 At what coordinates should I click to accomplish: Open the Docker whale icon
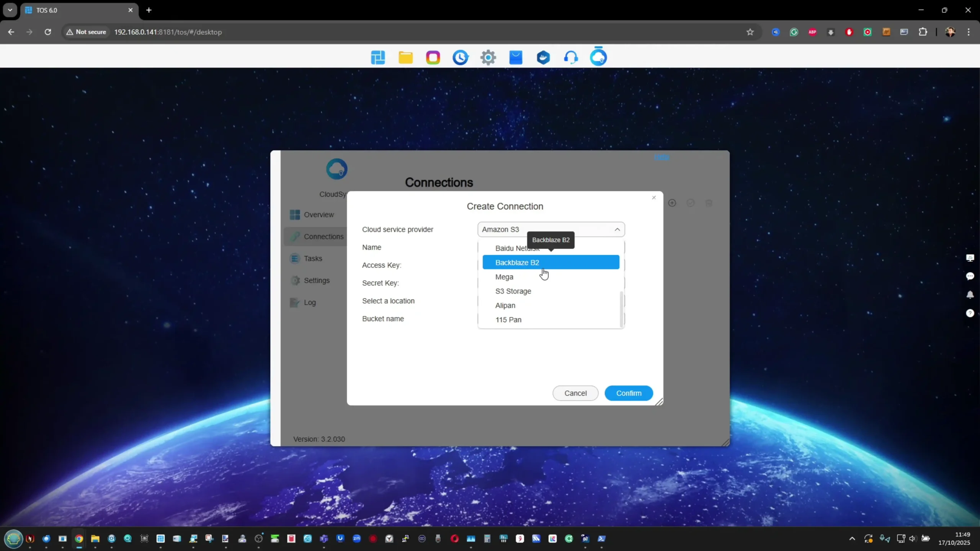[543, 57]
